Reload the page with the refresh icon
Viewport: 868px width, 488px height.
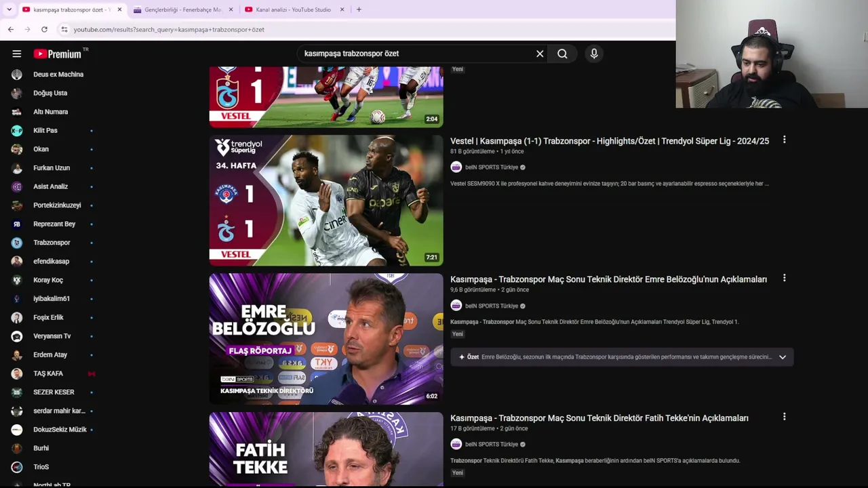(x=44, y=29)
